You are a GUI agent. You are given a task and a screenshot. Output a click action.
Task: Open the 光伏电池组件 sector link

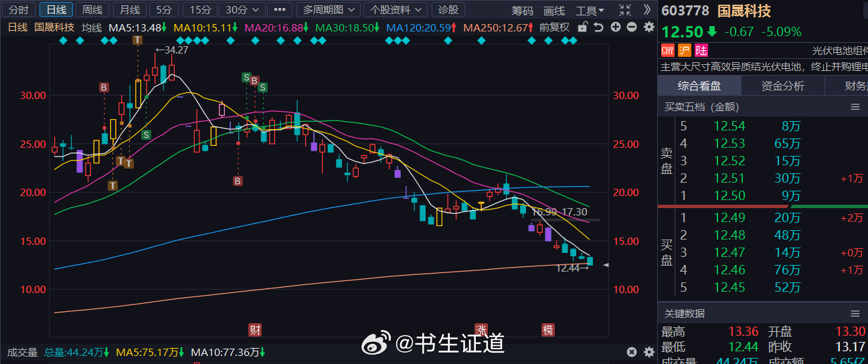click(x=839, y=51)
